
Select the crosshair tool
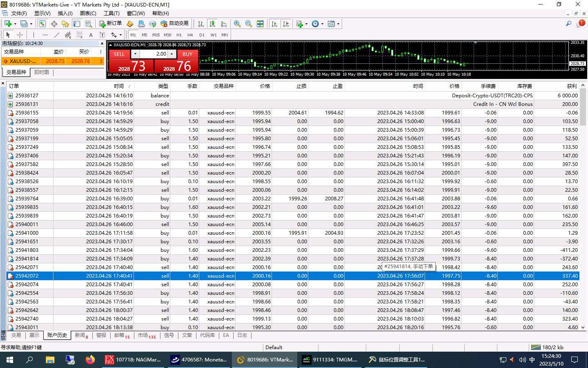coord(20,35)
